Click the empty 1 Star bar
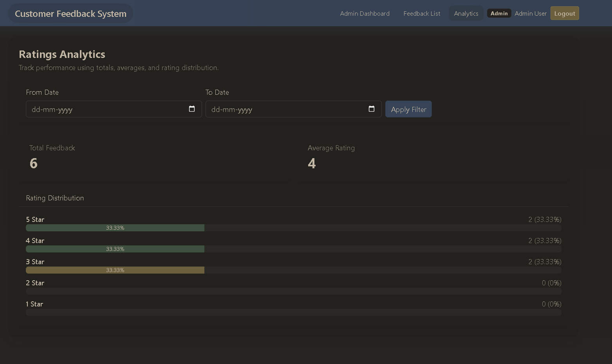 pyautogui.click(x=293, y=312)
